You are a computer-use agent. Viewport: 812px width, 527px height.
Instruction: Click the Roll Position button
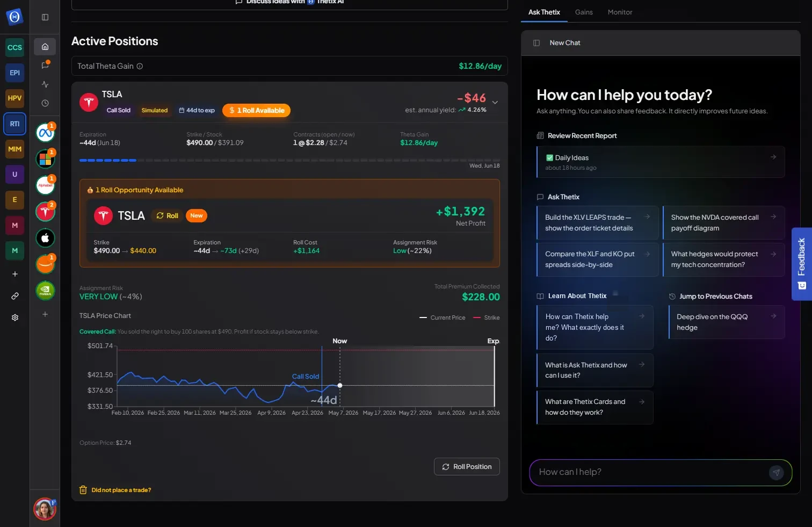point(467,467)
